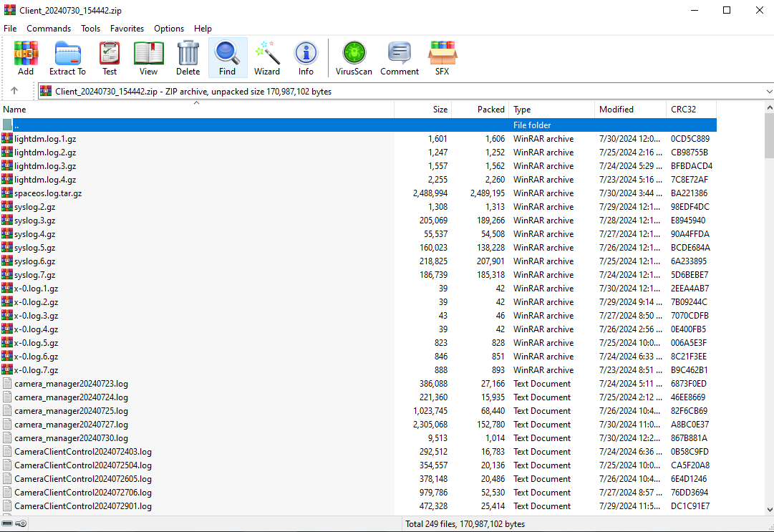Click the vertical scrollbar thumb
This screenshot has width=774, height=532.
pos(769,135)
